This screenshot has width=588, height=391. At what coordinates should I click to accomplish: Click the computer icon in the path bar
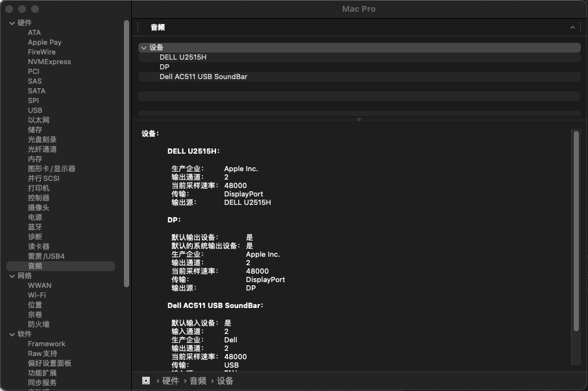point(146,381)
